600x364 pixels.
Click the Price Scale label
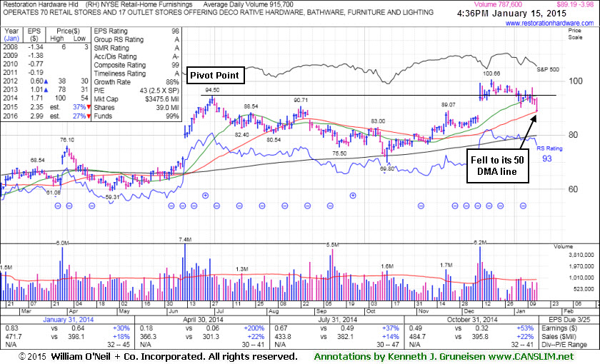point(575,34)
